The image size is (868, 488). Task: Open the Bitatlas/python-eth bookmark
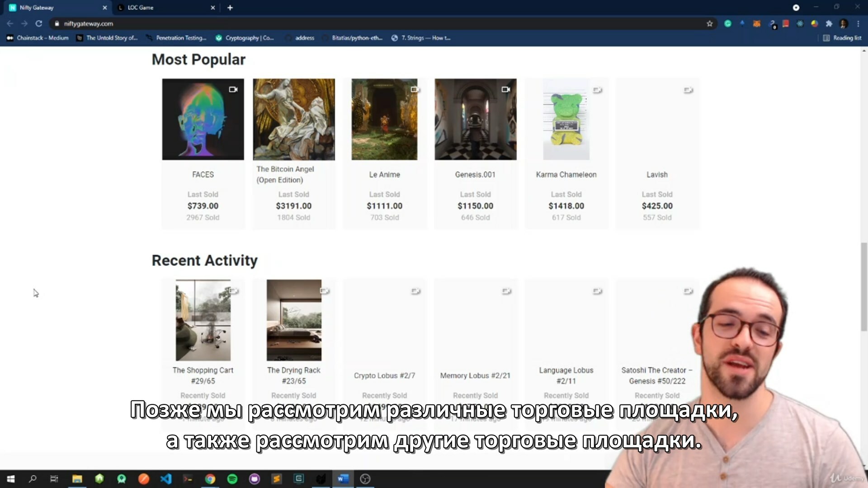[353, 38]
